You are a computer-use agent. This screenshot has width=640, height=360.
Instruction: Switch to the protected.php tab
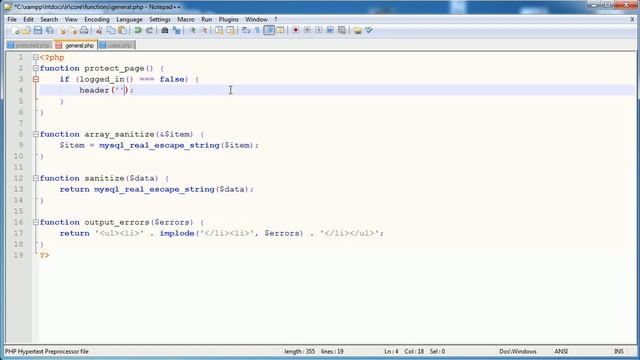(x=29, y=45)
